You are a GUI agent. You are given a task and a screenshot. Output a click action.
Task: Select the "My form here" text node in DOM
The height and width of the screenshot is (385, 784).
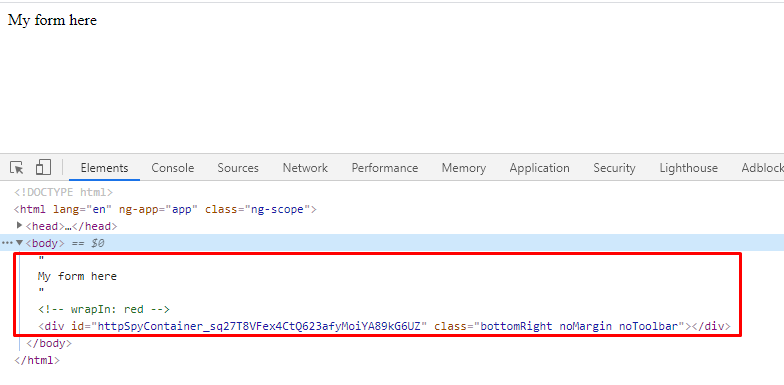point(77,276)
